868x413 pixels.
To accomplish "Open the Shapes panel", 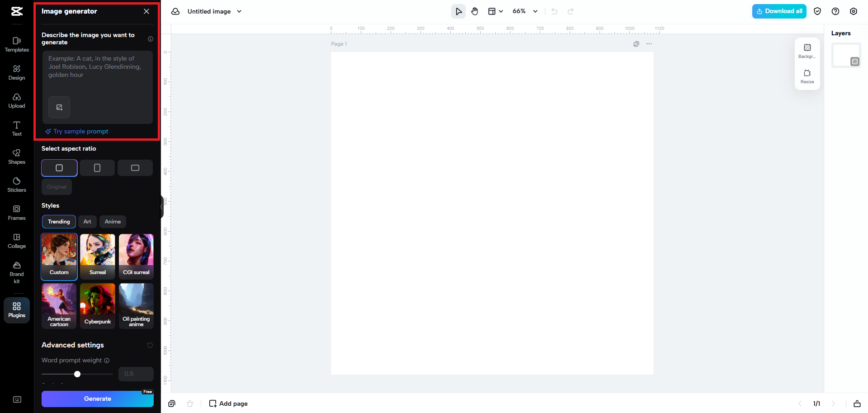I will [x=16, y=157].
